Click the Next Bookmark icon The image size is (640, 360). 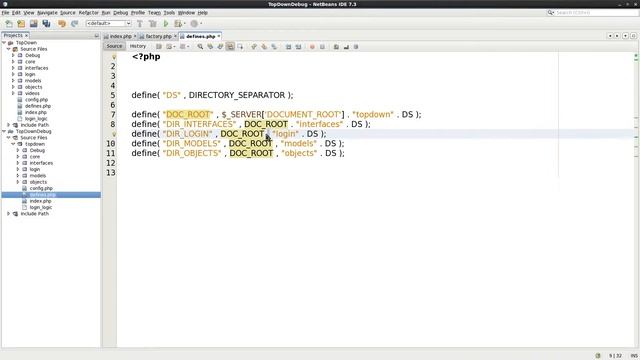264,47
